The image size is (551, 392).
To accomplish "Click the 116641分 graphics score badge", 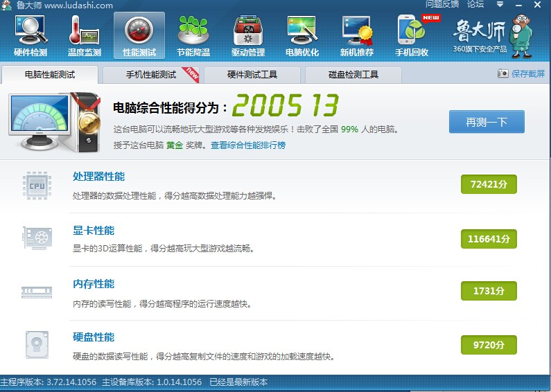I will (x=489, y=239).
